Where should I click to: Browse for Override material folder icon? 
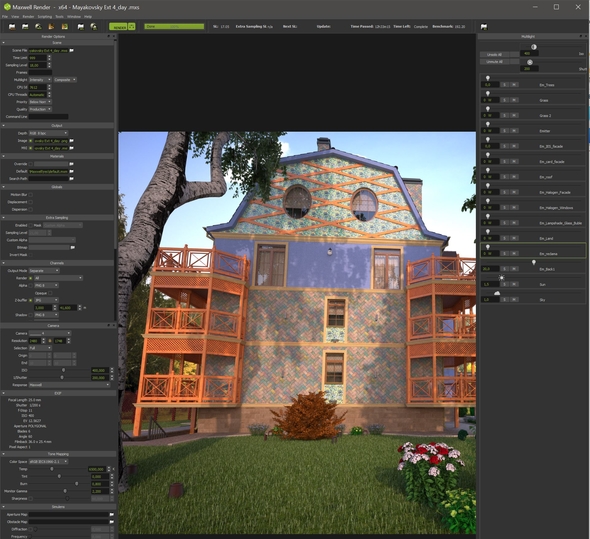[71, 164]
